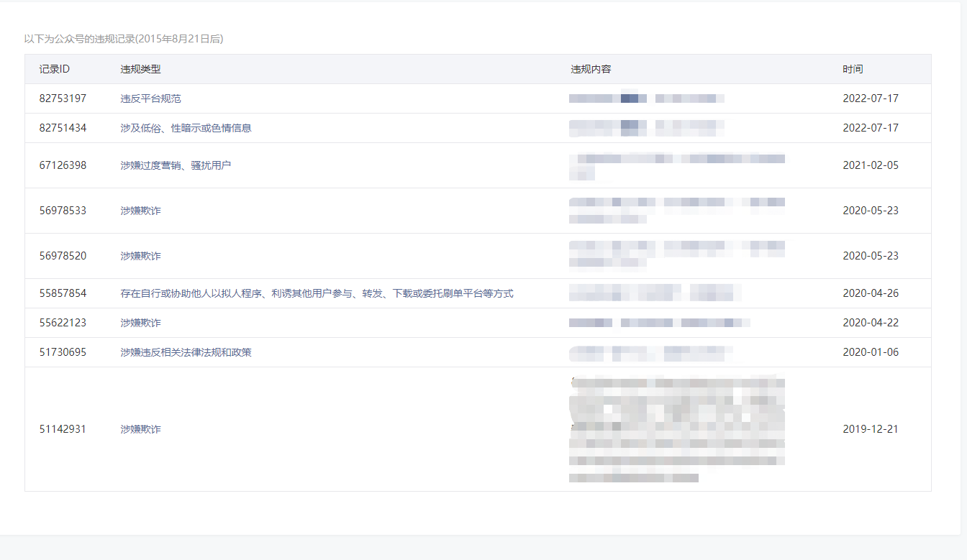Click the violation type link of record 55857854
Image resolution: width=967 pixels, height=560 pixels.
pos(317,293)
